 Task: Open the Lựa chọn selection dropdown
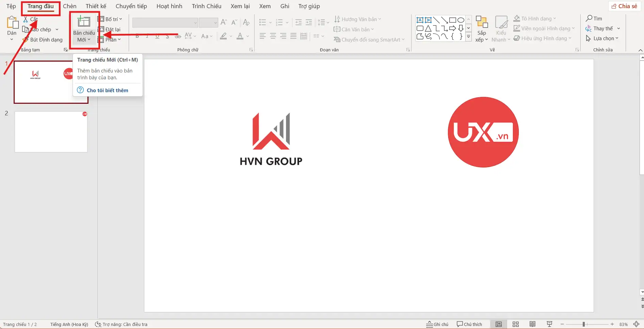click(x=603, y=38)
